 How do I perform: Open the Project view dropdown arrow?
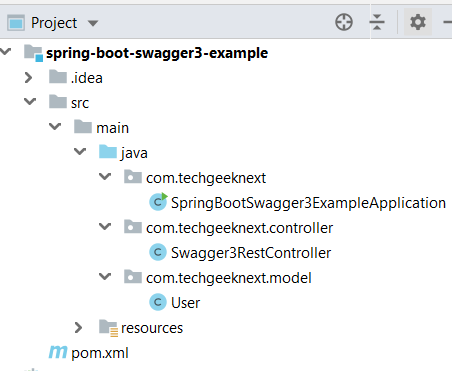pos(93,23)
